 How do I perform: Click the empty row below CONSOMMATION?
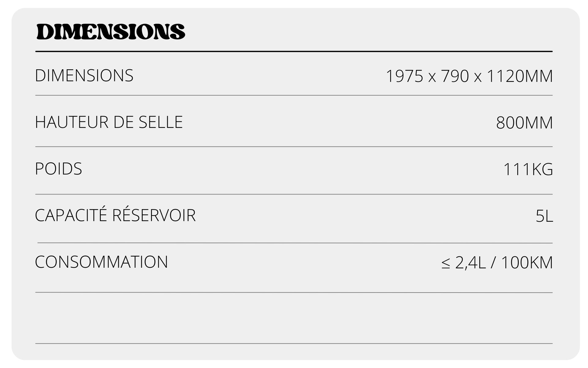294,318
